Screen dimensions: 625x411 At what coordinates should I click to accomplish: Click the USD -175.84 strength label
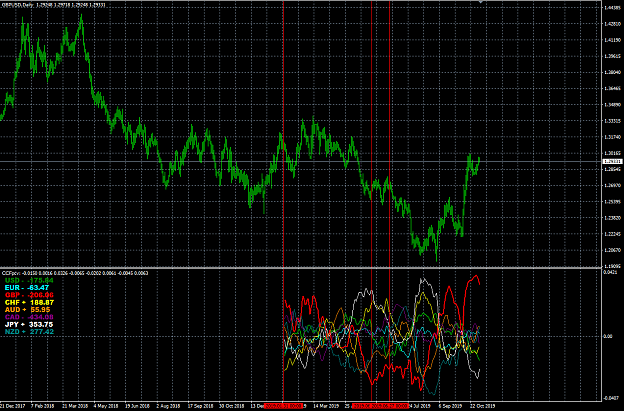pos(29,280)
